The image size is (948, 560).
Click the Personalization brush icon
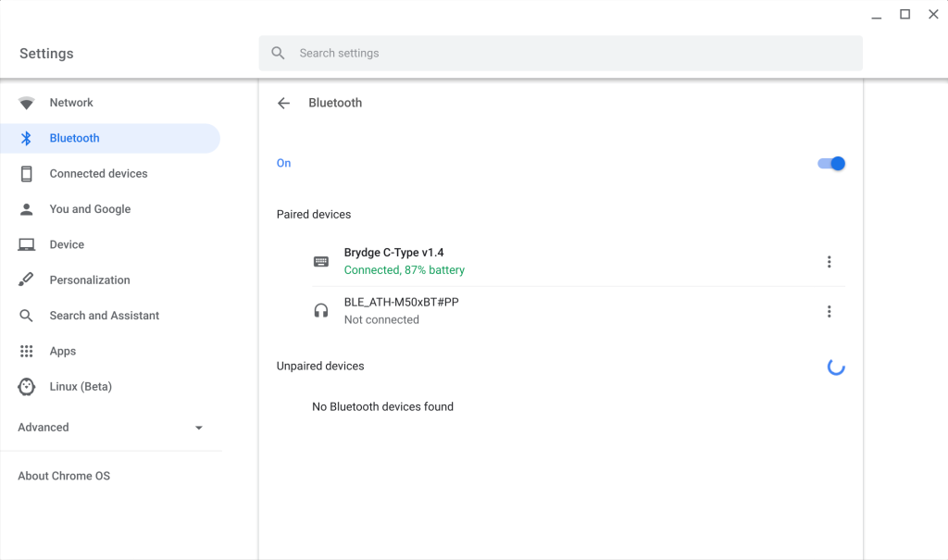pyautogui.click(x=27, y=280)
